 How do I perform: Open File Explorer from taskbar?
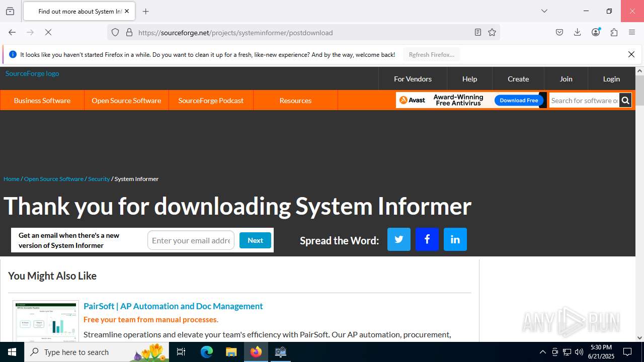(231, 352)
